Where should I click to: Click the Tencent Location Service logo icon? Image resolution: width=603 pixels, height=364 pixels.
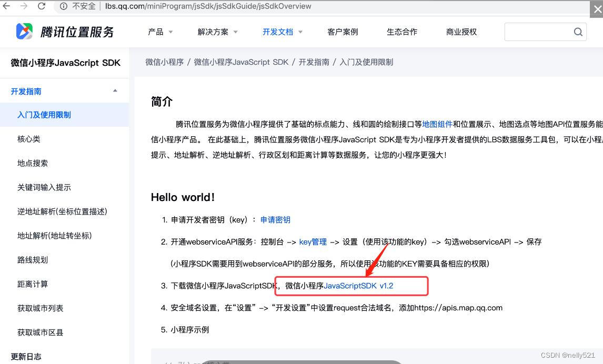click(x=24, y=32)
